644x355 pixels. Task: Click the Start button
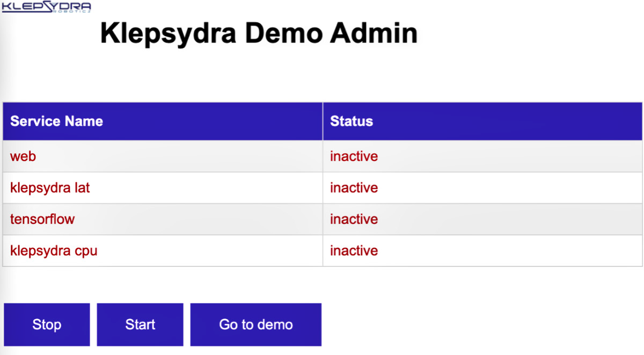click(x=140, y=324)
